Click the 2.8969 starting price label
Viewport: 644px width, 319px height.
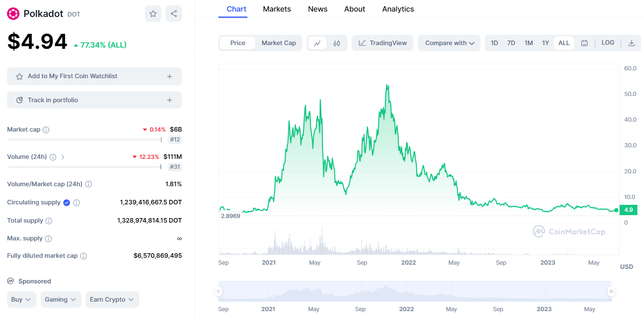[x=231, y=216]
